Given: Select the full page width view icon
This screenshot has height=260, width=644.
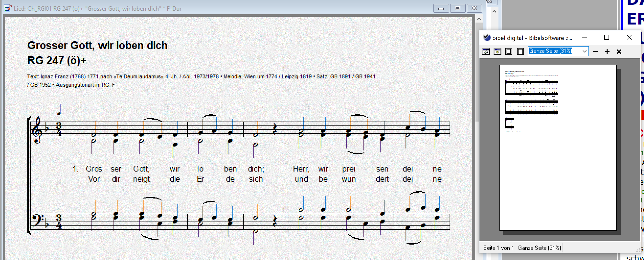Looking at the screenshot, I should (x=520, y=52).
